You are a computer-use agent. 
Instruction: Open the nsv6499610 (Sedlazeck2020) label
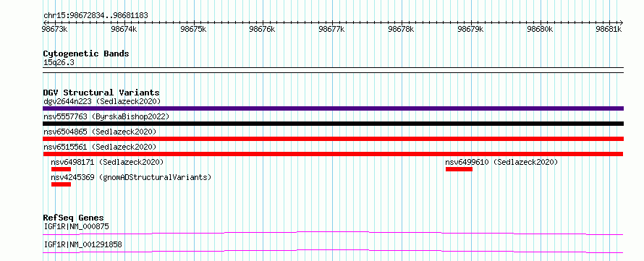(x=502, y=162)
